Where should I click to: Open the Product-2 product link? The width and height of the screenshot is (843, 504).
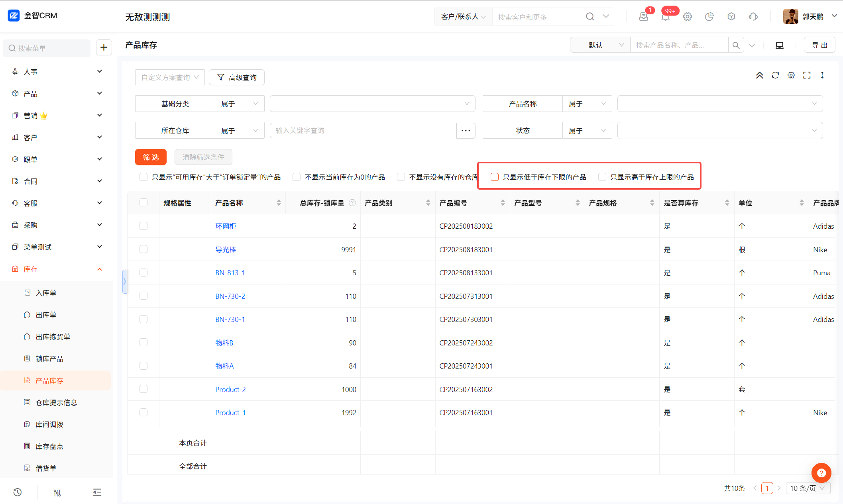(x=230, y=389)
